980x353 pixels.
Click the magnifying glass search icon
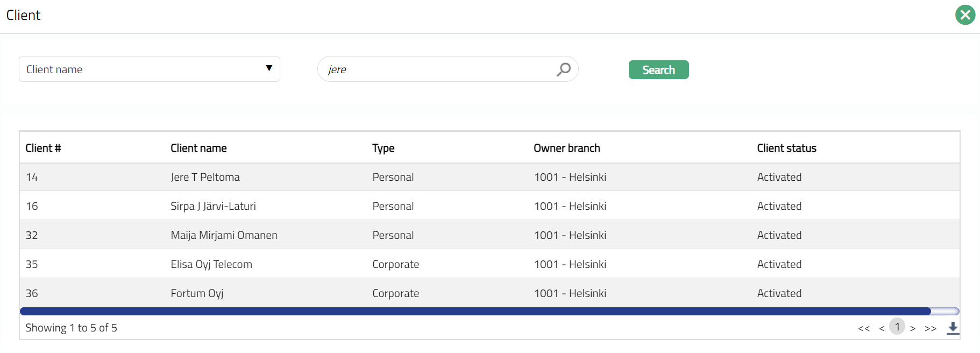[x=563, y=69]
